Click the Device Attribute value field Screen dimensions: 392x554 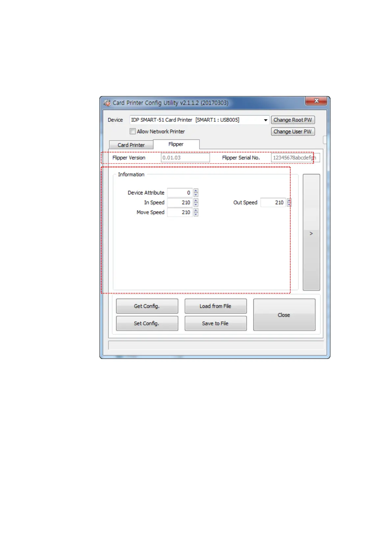(x=180, y=193)
